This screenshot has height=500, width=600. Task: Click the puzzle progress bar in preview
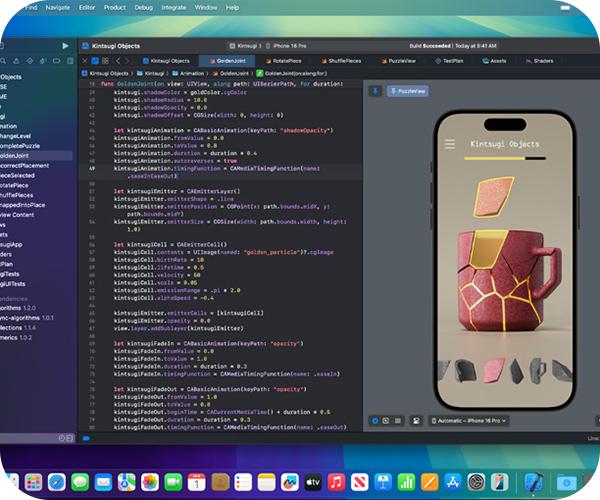tap(507, 157)
